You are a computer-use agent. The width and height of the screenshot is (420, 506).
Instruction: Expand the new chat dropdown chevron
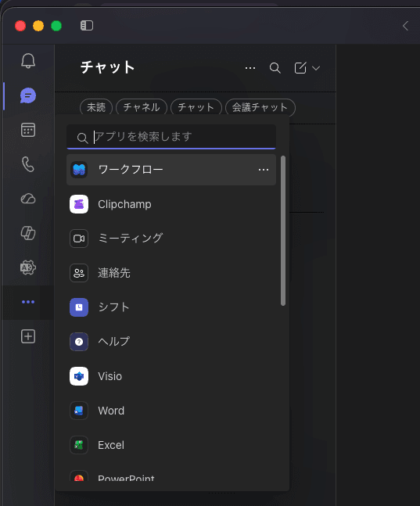click(316, 68)
